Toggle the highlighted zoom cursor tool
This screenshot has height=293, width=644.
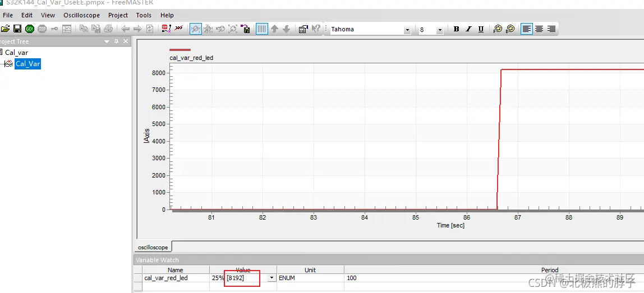[196, 29]
